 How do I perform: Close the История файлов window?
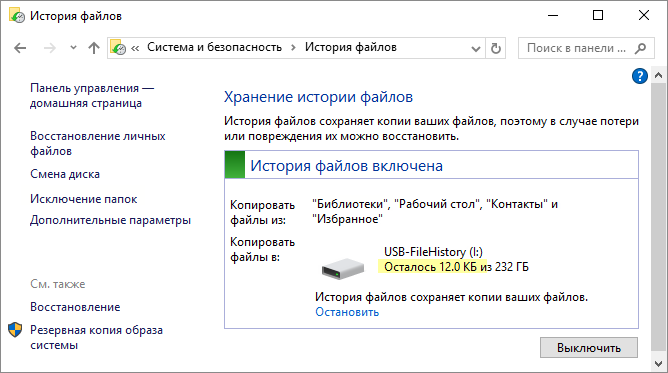click(x=644, y=16)
